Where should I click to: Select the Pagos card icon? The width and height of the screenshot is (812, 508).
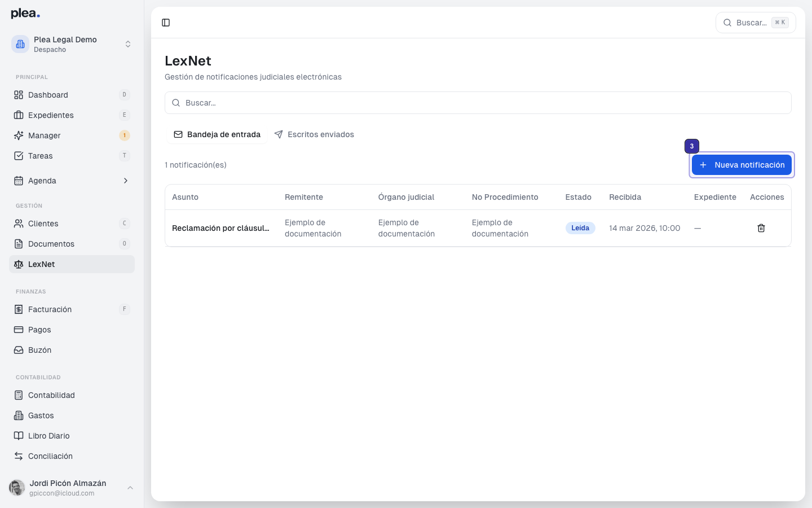click(19, 330)
